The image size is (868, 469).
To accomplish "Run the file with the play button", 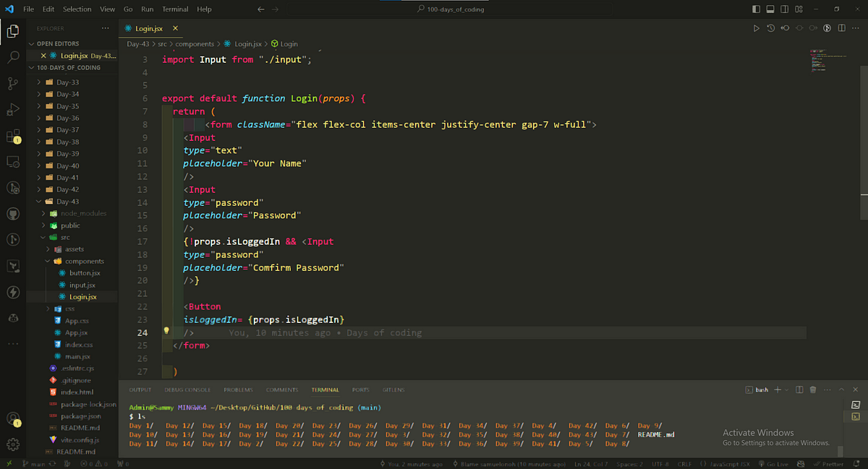I will pyautogui.click(x=757, y=28).
